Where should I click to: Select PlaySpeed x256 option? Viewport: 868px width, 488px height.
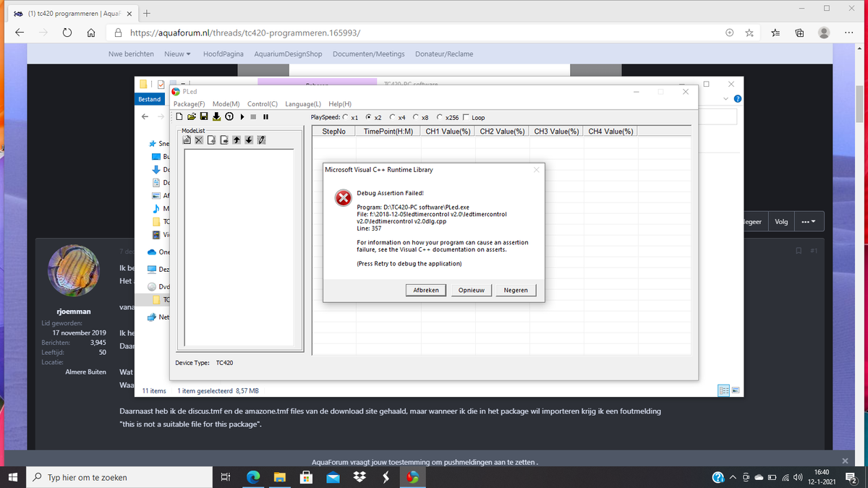440,117
